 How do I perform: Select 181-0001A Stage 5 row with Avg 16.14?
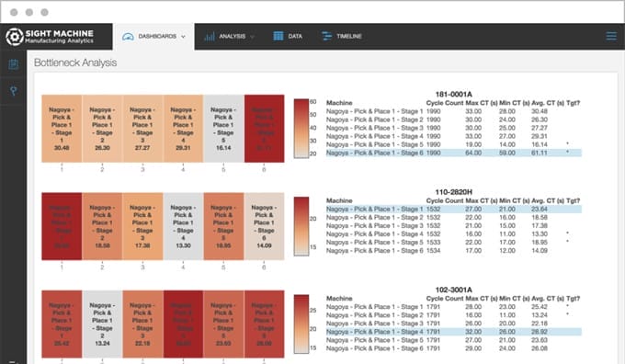pyautogui.click(x=454, y=144)
